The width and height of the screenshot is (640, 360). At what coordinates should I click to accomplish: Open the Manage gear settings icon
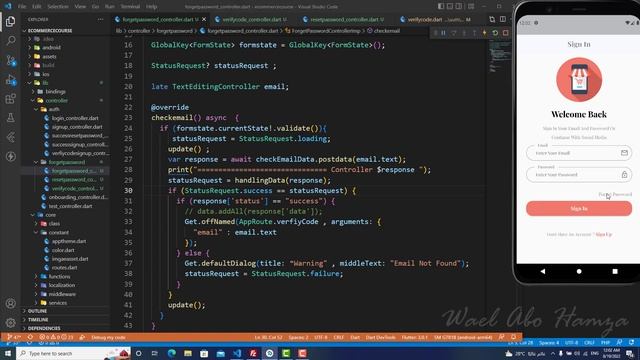11,323
